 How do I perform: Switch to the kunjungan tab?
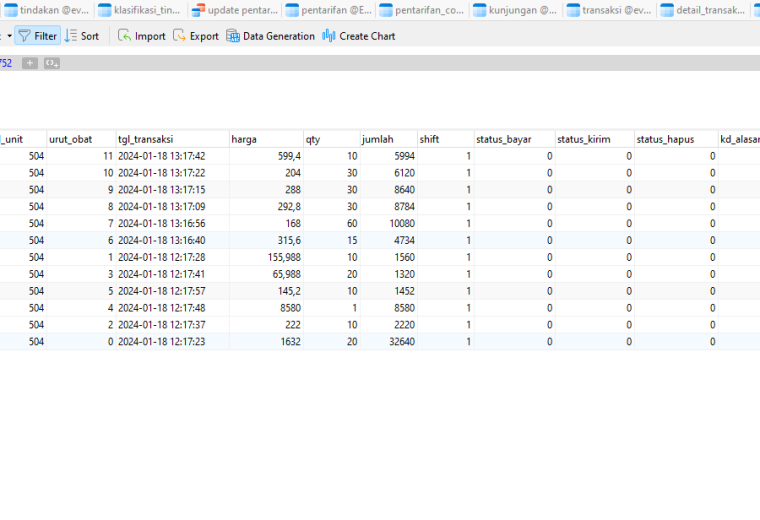click(x=515, y=10)
